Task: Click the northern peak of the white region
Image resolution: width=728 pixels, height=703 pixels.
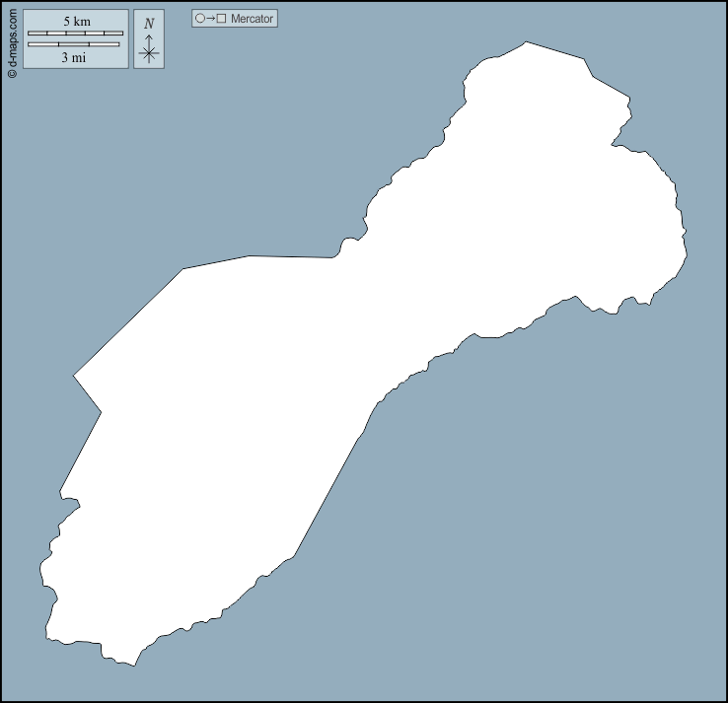Action: coord(526,43)
